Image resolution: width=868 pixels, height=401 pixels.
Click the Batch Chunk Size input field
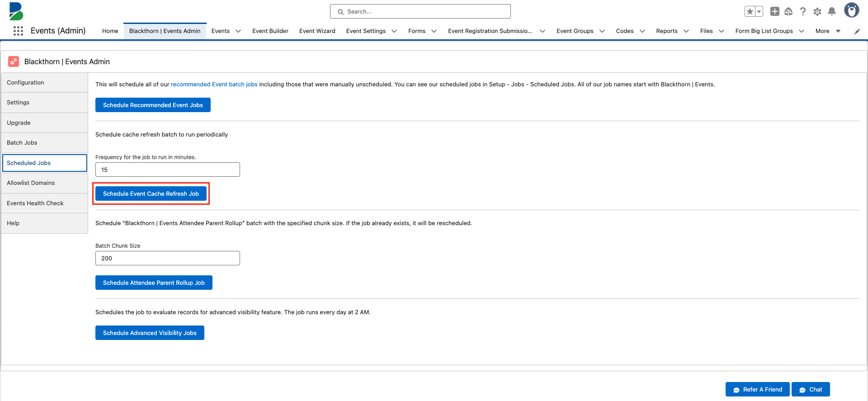pos(168,258)
